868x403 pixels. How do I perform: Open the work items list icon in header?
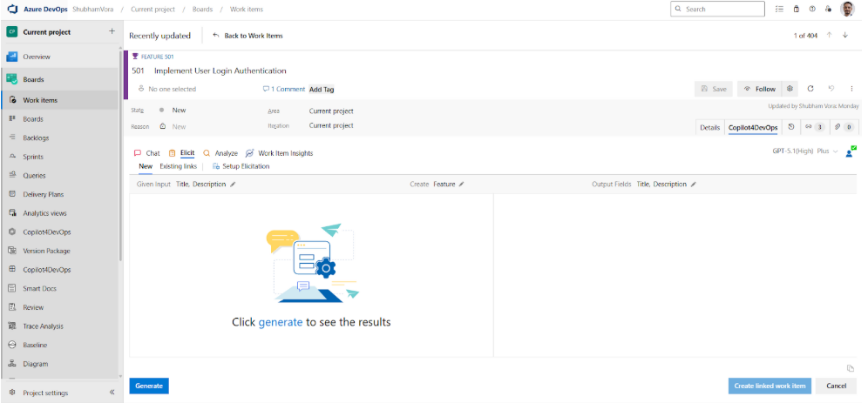(x=779, y=9)
